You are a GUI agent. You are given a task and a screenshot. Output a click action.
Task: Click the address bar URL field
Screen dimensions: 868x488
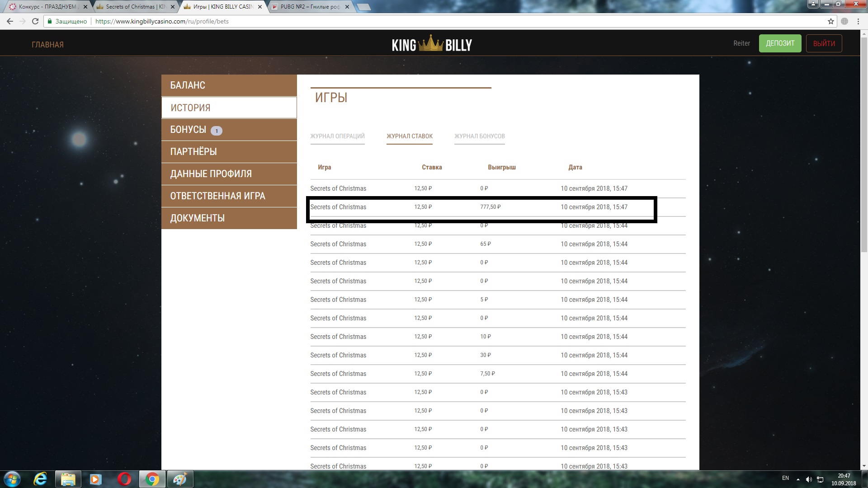tap(407, 21)
